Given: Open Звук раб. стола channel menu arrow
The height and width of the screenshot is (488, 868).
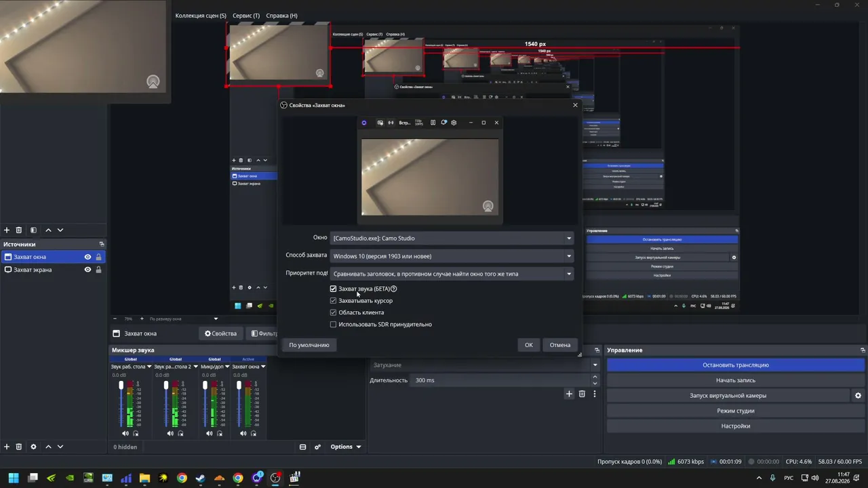Looking at the screenshot, I should click(151, 367).
